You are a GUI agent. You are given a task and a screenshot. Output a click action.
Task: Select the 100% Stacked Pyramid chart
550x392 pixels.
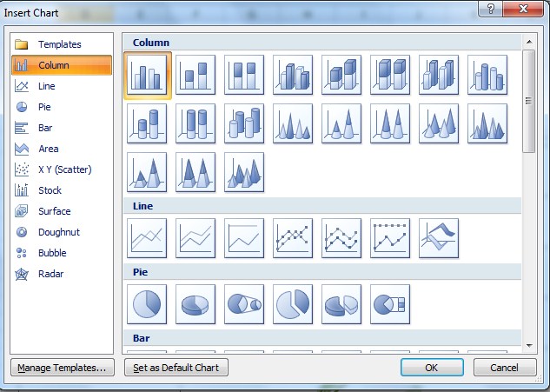pyautogui.click(x=195, y=172)
